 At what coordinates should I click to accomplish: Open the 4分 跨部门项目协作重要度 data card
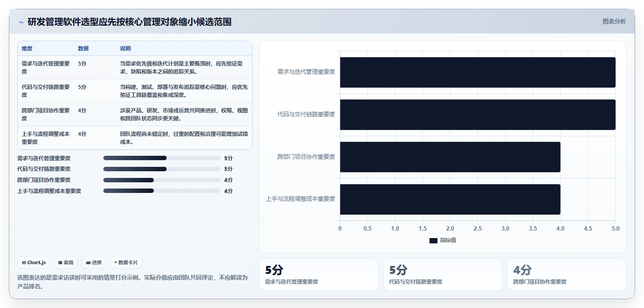[x=567, y=274]
